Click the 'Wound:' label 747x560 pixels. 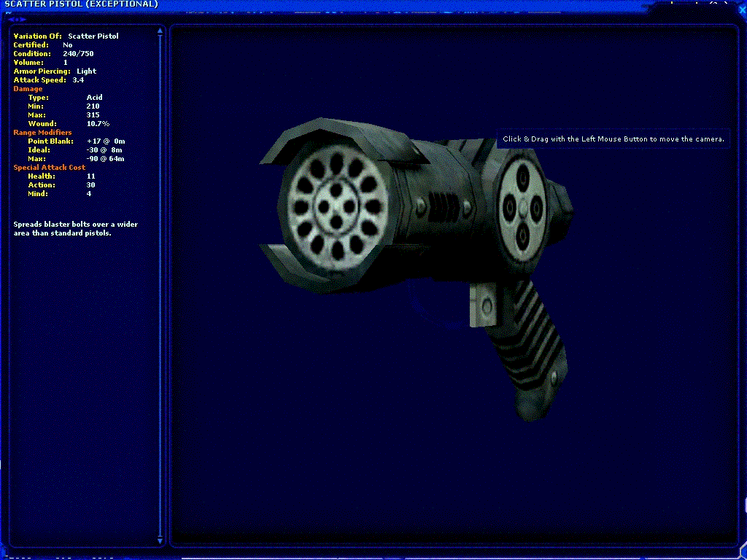[x=42, y=124]
